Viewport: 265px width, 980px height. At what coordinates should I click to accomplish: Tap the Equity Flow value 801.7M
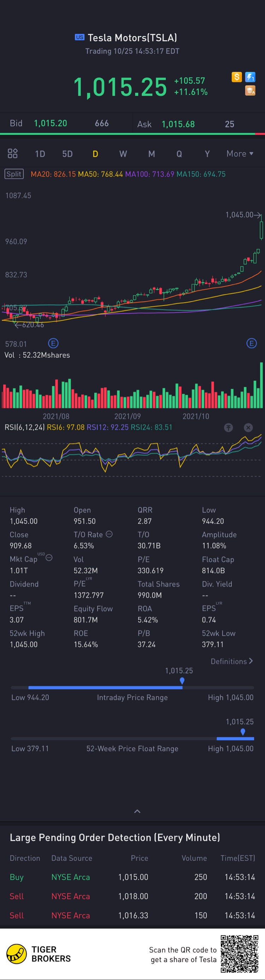86,620
